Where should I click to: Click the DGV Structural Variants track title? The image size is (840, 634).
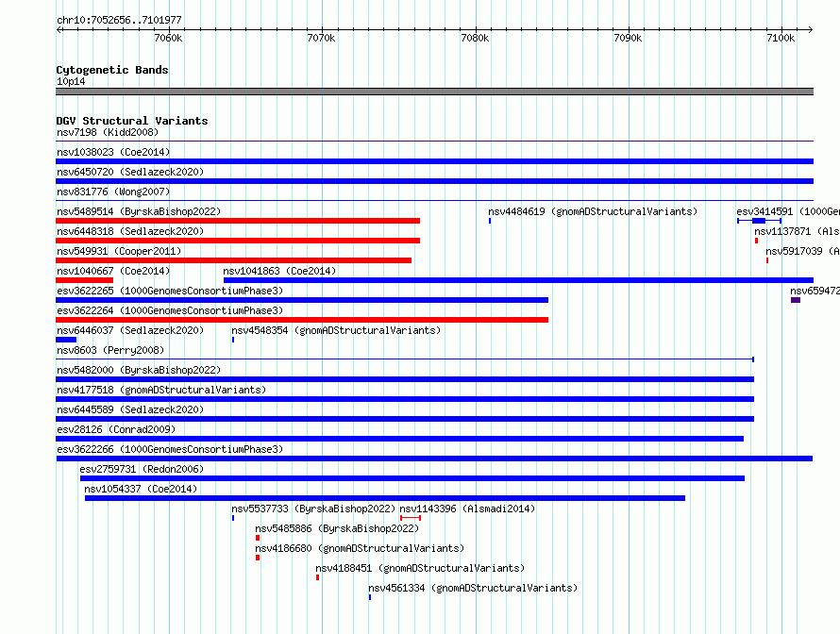tap(132, 121)
